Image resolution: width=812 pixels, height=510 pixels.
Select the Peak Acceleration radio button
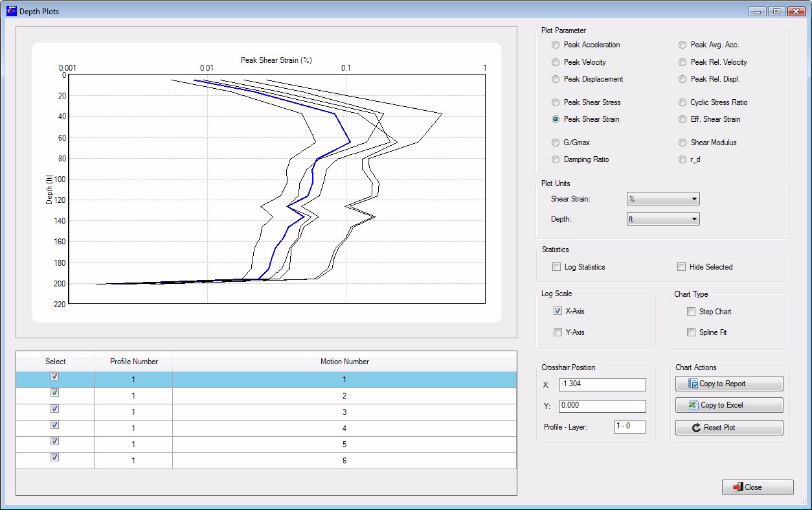coord(556,45)
